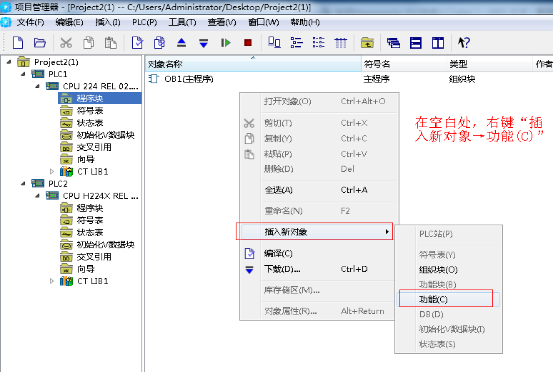The width and height of the screenshot is (554, 372).
Task: Expand CT LIB1 under PLC1
Action: point(52,172)
